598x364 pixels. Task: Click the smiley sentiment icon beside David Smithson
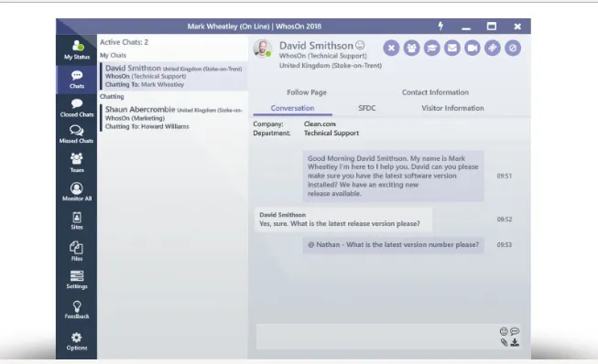click(x=360, y=46)
